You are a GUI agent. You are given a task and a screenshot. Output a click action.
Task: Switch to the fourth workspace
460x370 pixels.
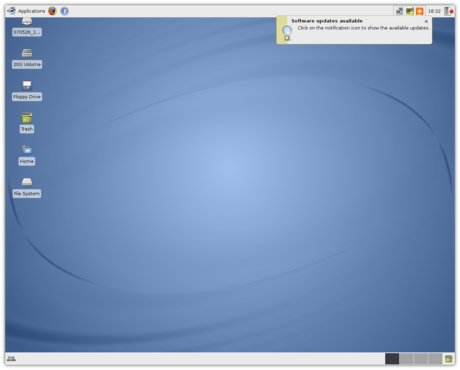[435, 359]
